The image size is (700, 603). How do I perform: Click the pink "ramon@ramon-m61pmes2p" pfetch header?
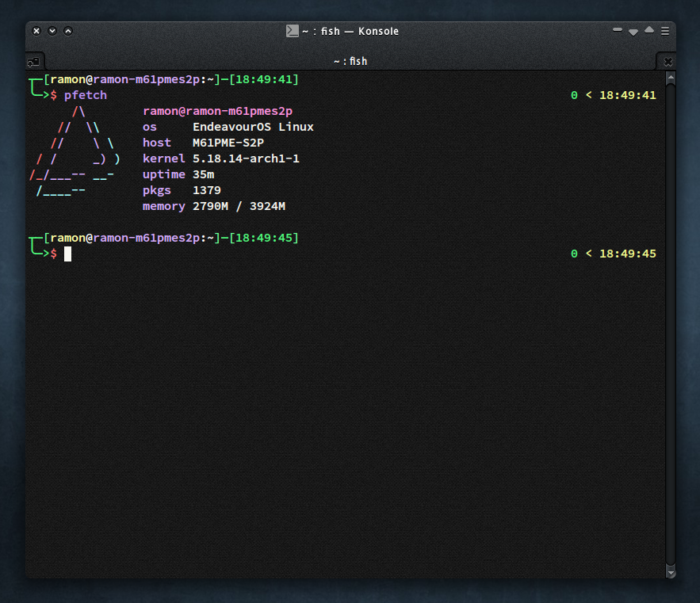pos(217,111)
